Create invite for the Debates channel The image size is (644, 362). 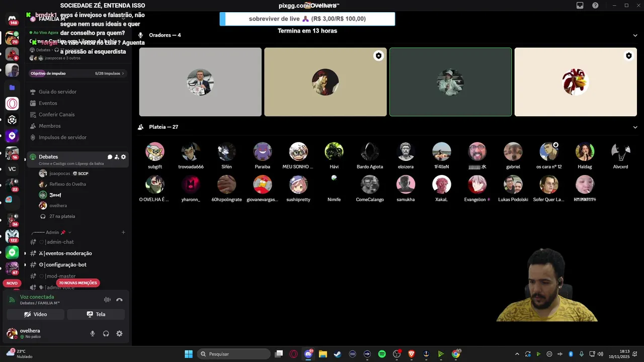(x=117, y=157)
